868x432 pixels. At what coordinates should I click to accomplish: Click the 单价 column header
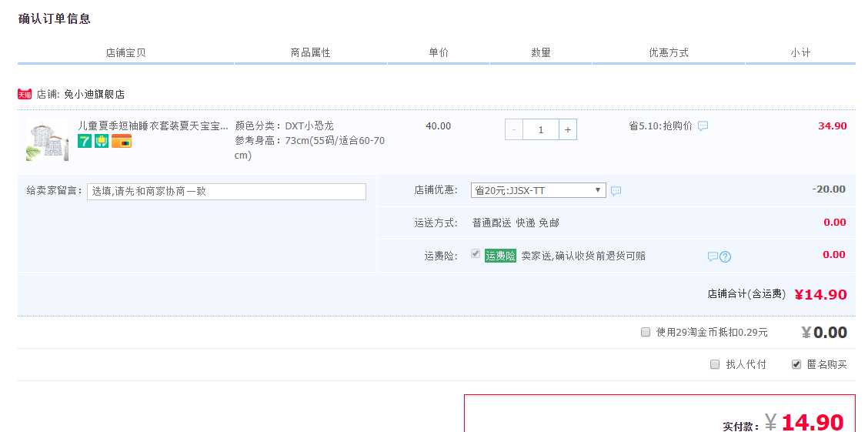(x=439, y=52)
